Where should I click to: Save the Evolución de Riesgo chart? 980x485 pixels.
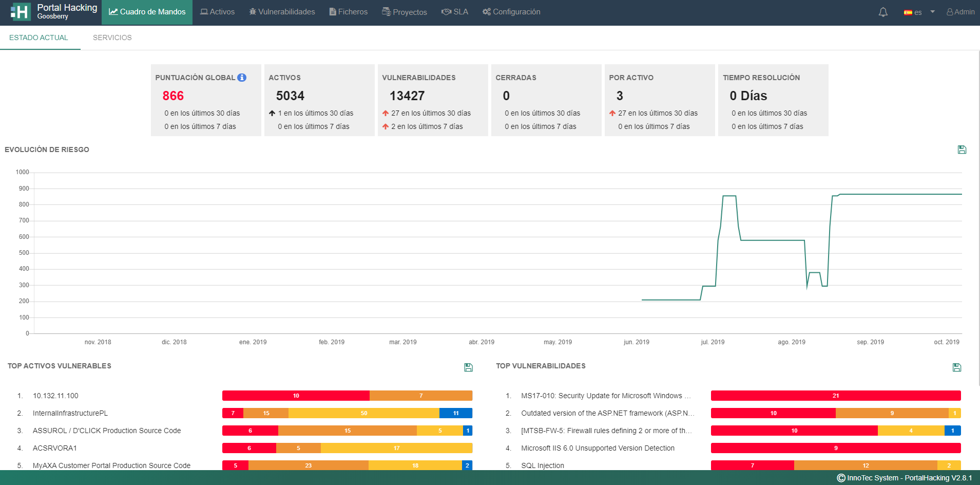pyautogui.click(x=962, y=150)
